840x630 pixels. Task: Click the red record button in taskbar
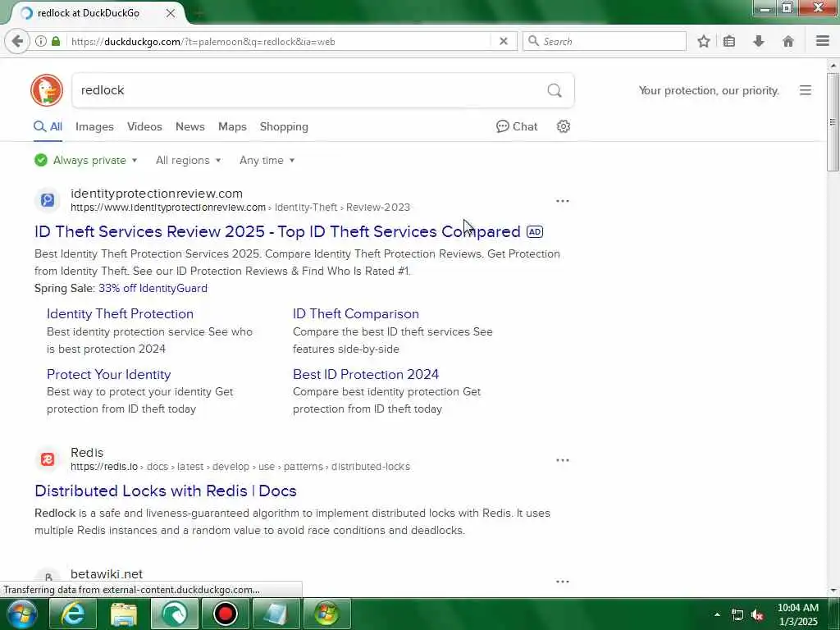point(226,614)
